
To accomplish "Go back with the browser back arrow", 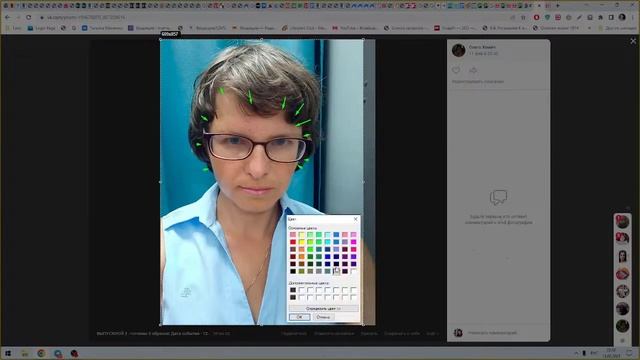I will pos(8,18).
